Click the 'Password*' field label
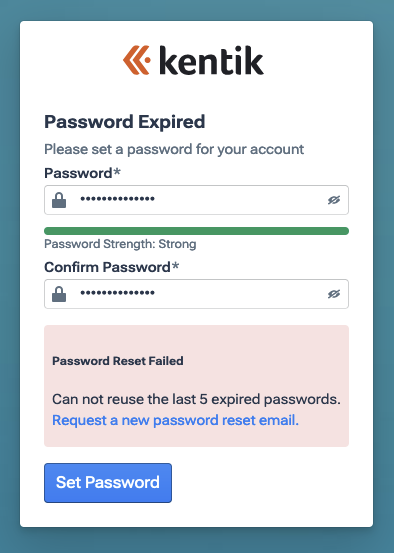 pos(82,173)
